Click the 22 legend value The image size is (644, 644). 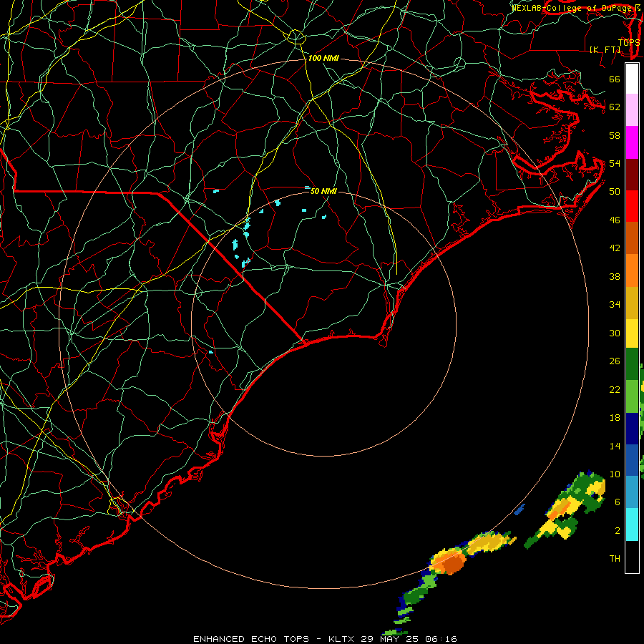point(615,389)
